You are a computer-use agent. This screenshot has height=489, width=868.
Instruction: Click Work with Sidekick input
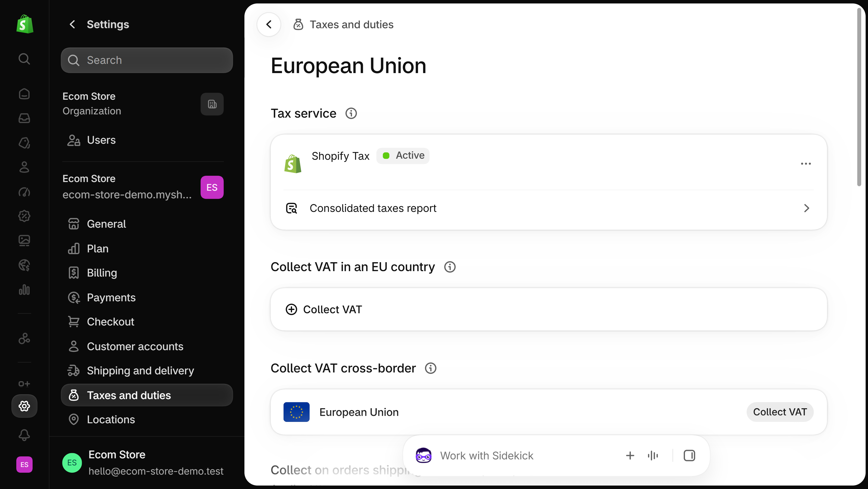(x=487, y=456)
